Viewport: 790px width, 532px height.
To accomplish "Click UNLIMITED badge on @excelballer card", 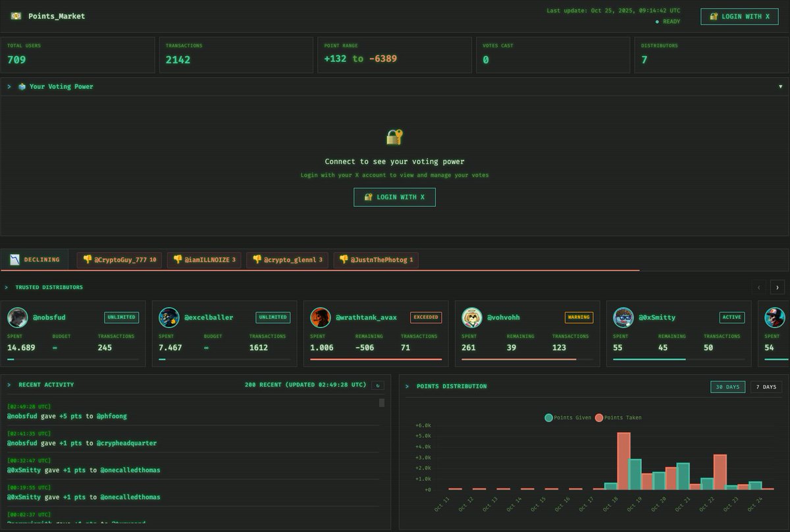I will (x=273, y=317).
